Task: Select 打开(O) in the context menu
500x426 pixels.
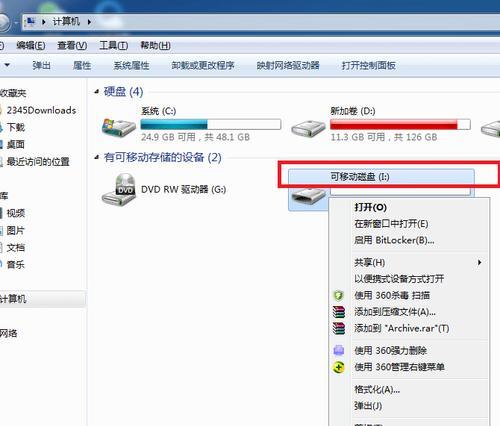Action: pyautogui.click(x=370, y=207)
